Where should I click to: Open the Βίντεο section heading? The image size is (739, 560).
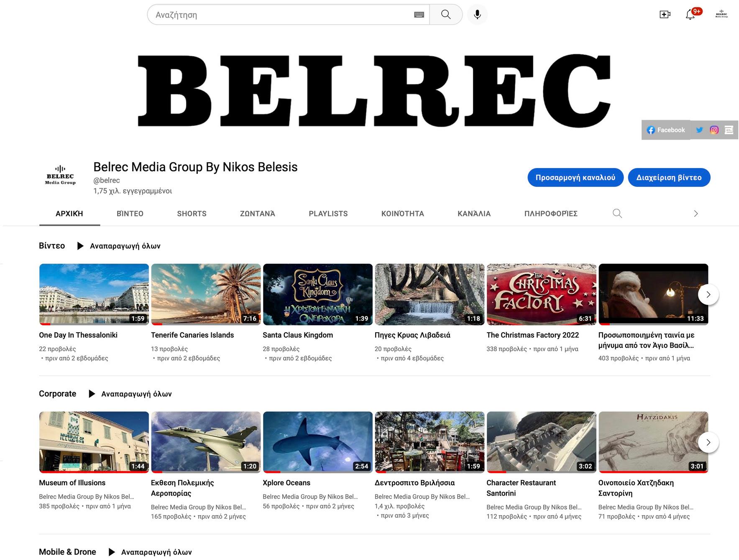point(52,246)
